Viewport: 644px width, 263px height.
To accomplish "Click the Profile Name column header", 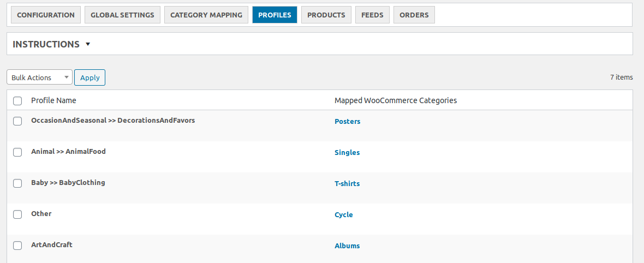I will (53, 100).
